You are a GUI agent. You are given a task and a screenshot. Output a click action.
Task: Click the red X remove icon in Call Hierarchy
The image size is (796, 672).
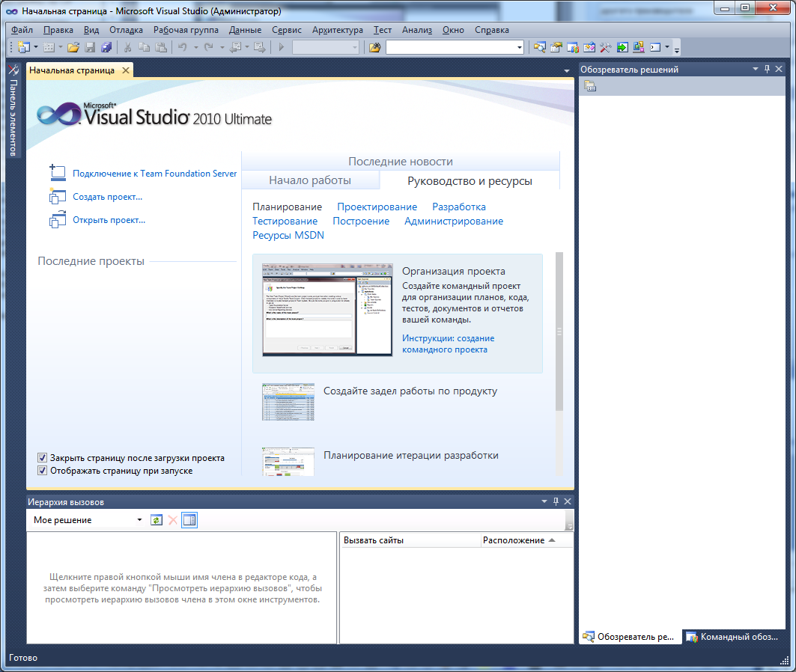pos(172,520)
